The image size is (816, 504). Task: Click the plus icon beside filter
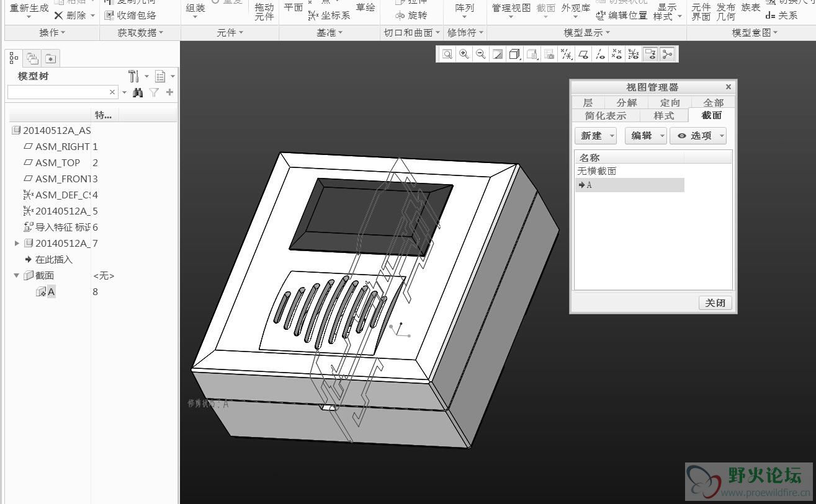point(169,92)
